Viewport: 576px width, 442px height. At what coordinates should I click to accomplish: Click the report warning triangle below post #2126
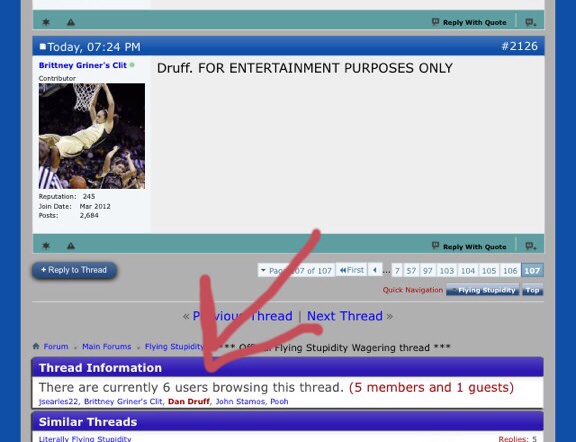click(71, 246)
